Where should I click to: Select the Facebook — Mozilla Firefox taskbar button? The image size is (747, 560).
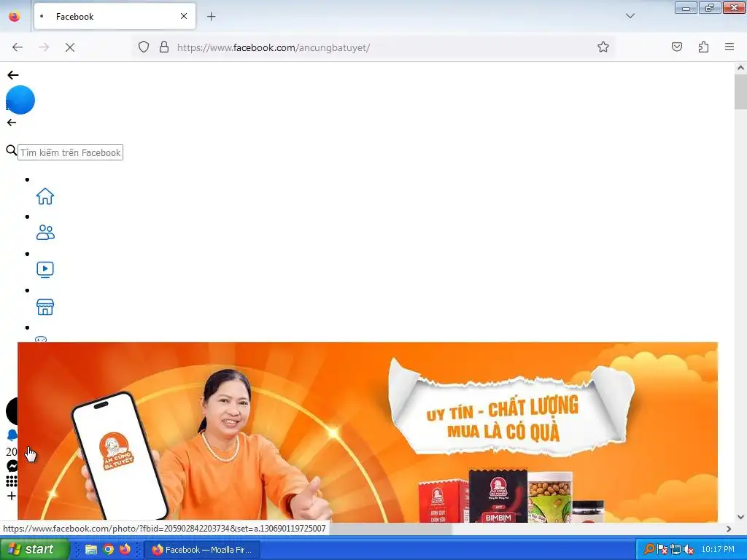coord(202,550)
